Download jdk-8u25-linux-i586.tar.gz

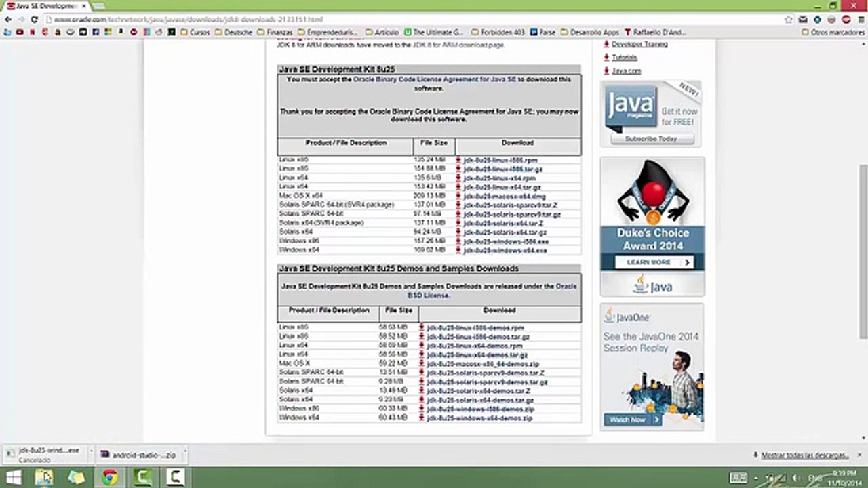pos(503,169)
